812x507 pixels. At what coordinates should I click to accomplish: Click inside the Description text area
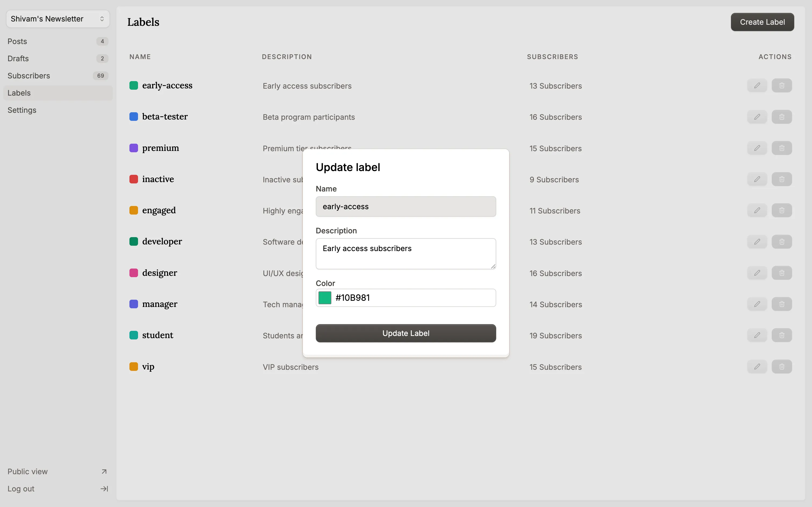coord(406,253)
